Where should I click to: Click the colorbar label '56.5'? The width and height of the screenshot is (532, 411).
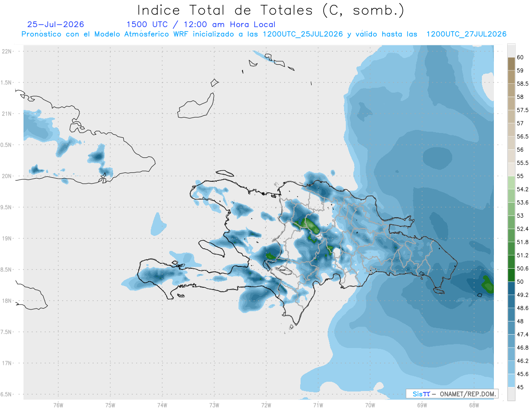tap(523, 137)
